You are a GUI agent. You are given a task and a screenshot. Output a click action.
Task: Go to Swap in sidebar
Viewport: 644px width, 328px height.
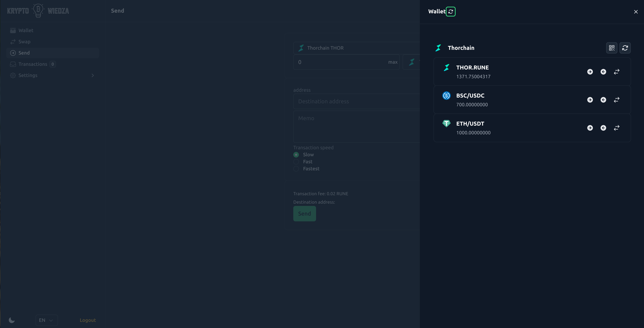24,42
